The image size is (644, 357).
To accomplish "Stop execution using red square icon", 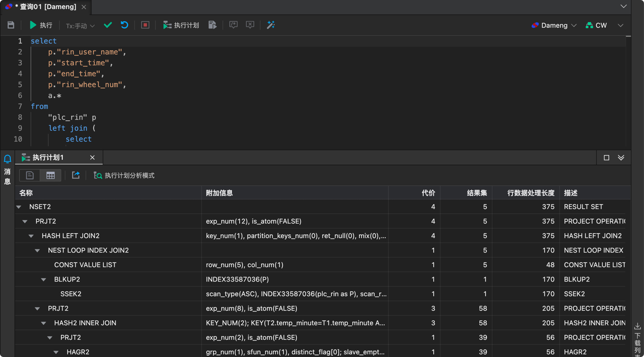I will click(145, 25).
